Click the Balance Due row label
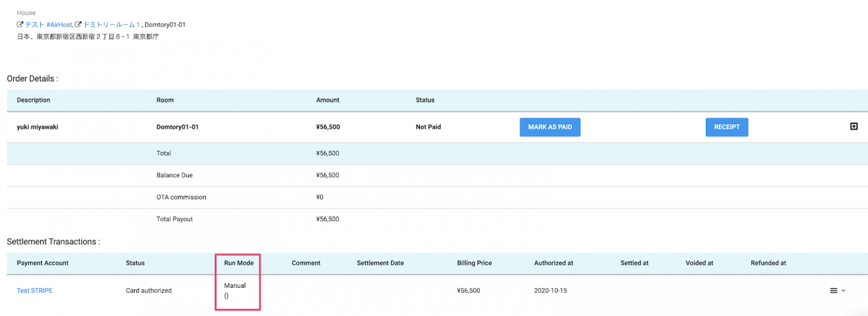 (175, 175)
